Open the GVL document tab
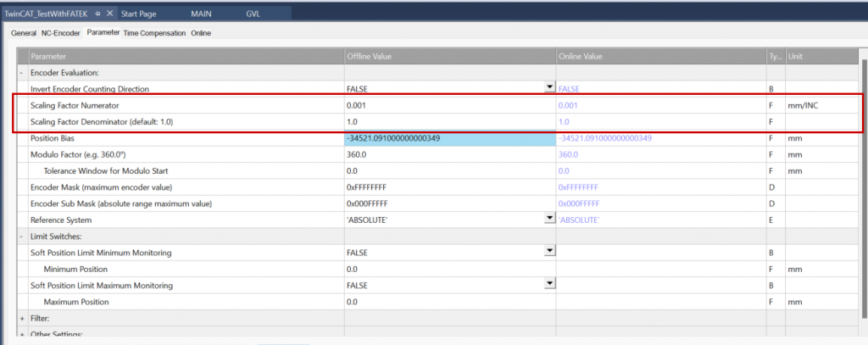 [253, 14]
